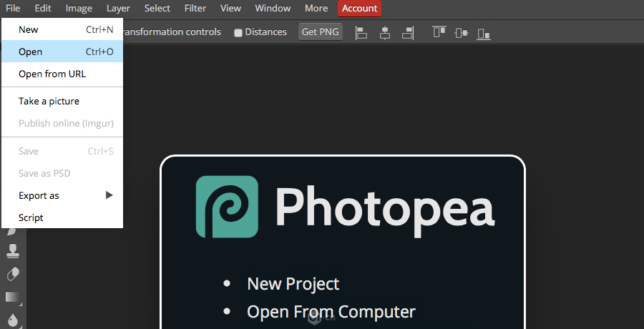Click the New Project link

click(293, 284)
